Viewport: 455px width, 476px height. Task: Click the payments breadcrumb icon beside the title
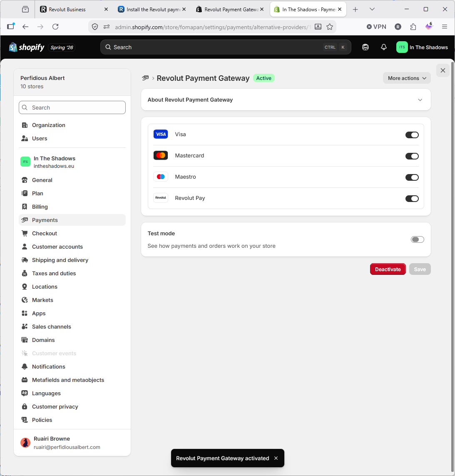[x=145, y=78]
